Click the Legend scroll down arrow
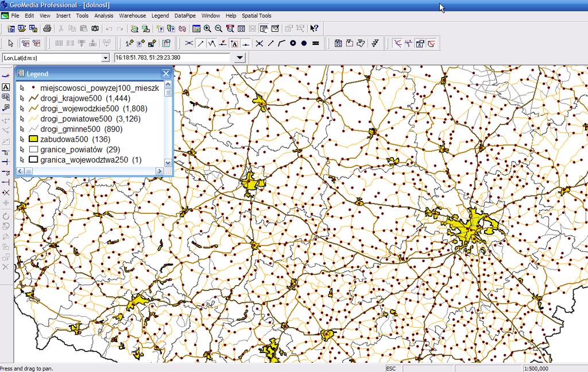The image size is (588, 372). click(x=168, y=163)
